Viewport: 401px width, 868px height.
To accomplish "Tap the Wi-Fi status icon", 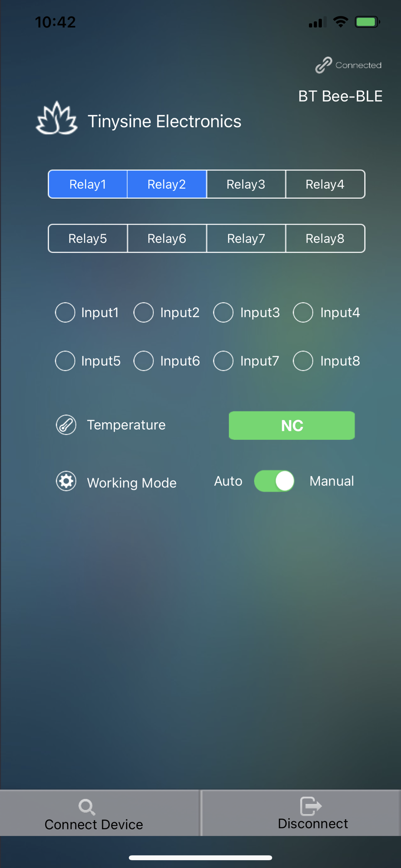I will (341, 22).
